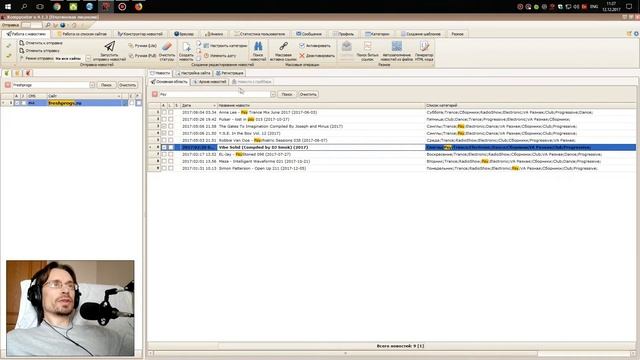
Task: Click the eraser clear statuses icon
Action: [167, 46]
